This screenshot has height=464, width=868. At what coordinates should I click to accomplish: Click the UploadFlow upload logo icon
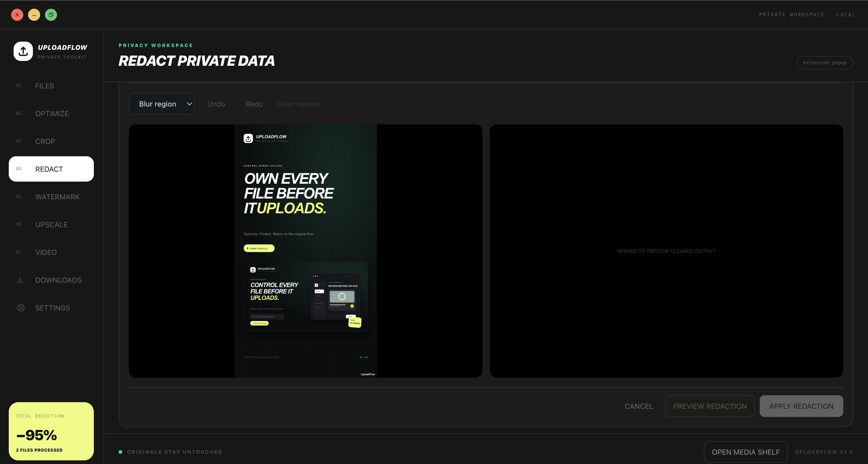23,51
